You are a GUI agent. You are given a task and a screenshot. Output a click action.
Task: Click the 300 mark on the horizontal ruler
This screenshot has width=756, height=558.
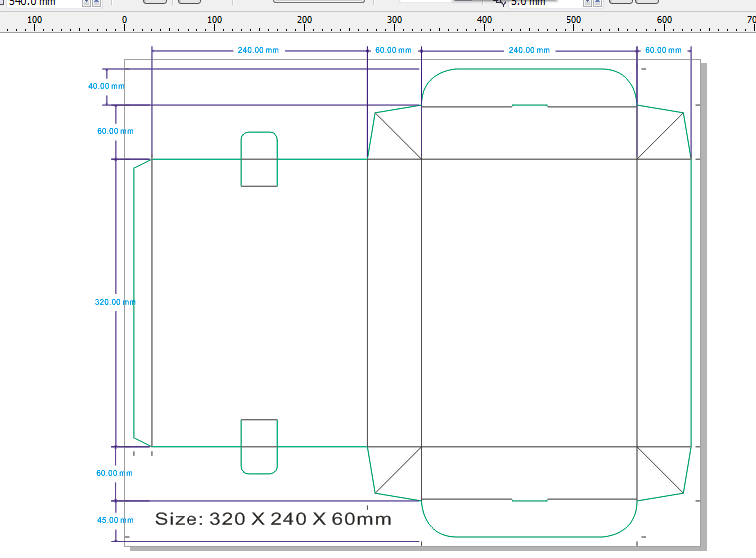[394, 20]
